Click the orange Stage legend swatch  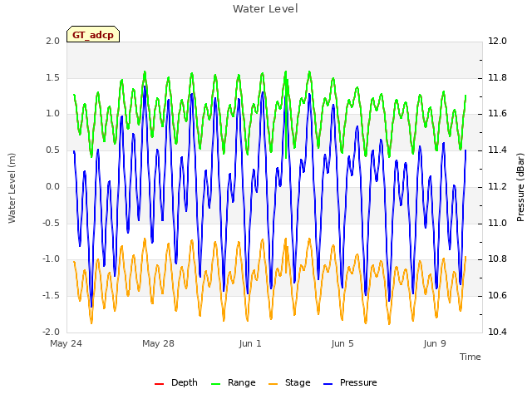[x=273, y=384]
